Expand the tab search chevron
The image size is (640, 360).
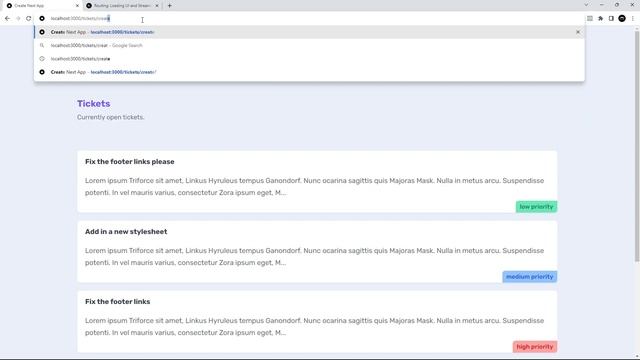point(586,5)
